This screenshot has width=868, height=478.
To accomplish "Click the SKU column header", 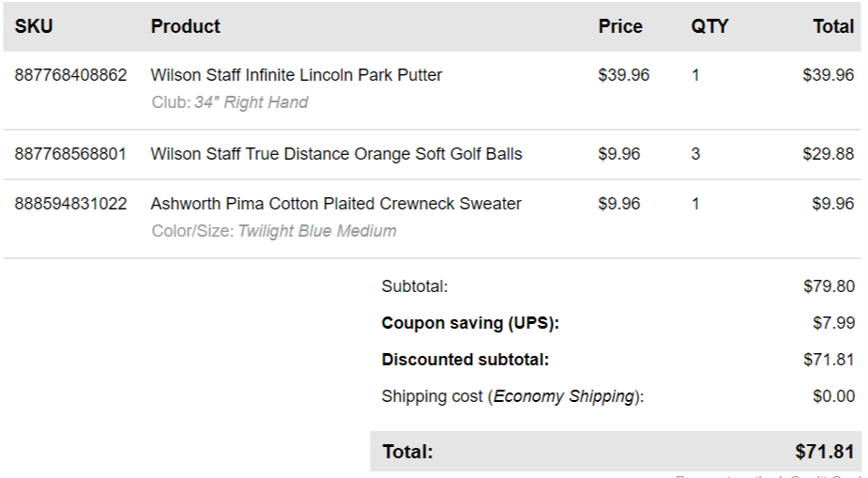I will [x=34, y=26].
